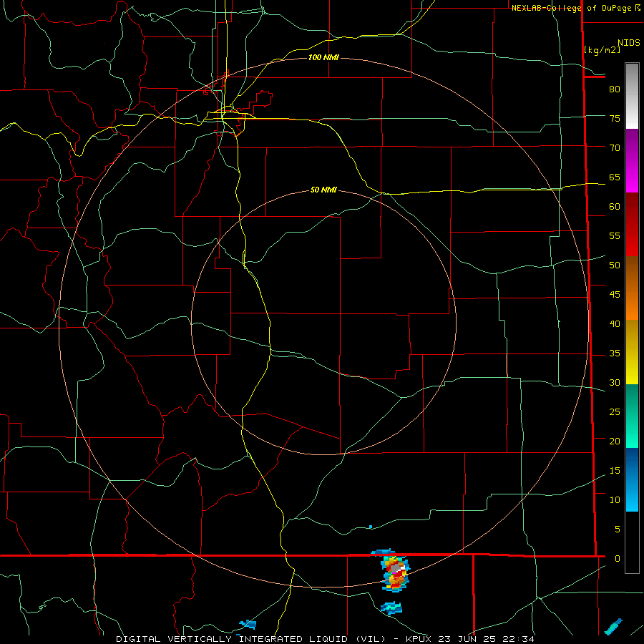Click the 50 NMI range ring label
644x644 pixels.
tap(323, 190)
